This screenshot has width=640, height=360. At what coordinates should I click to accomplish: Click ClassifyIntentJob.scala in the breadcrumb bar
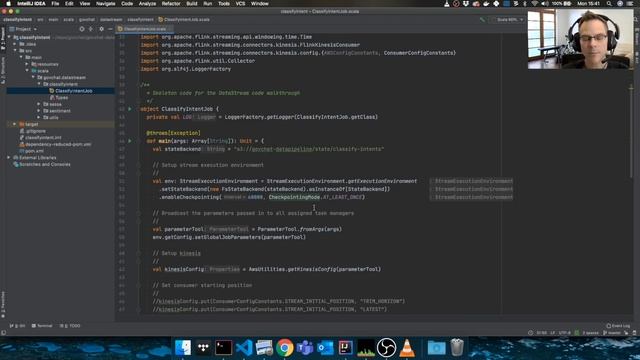coord(184,20)
